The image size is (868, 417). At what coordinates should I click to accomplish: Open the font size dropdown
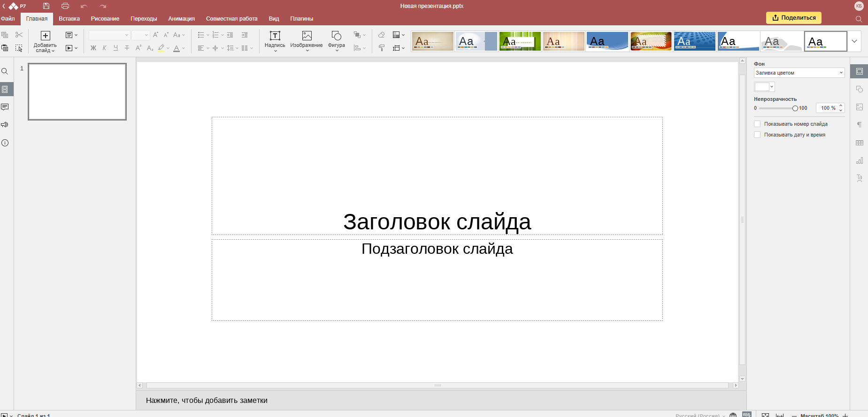coord(146,35)
